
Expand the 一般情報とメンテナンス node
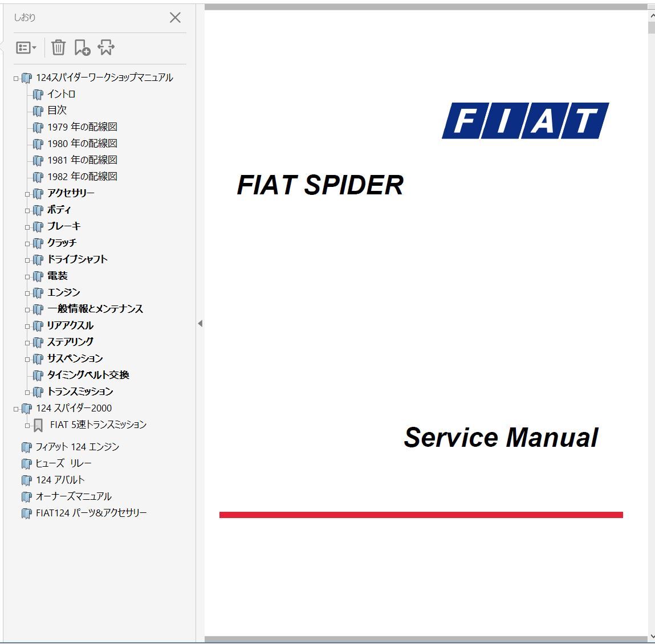27,310
